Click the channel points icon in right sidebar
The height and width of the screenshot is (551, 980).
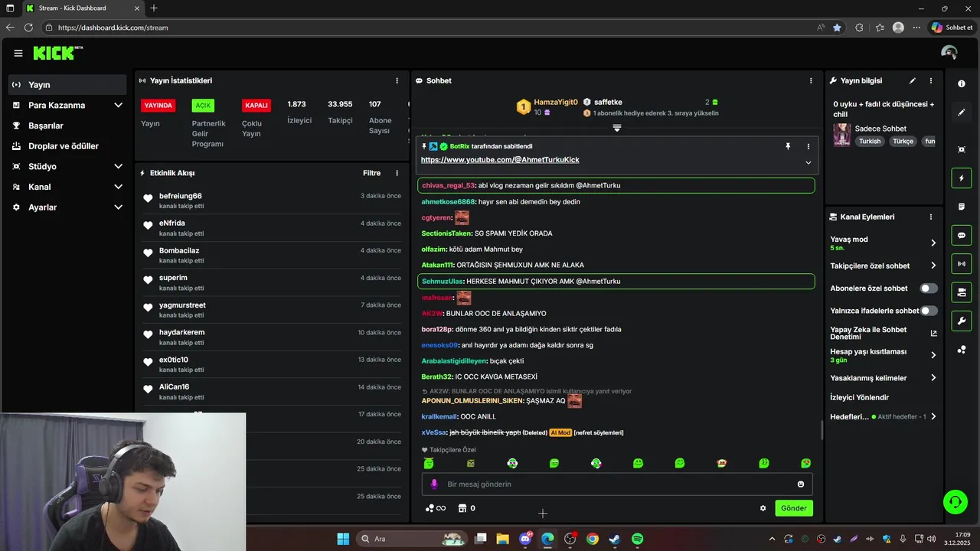point(962,350)
